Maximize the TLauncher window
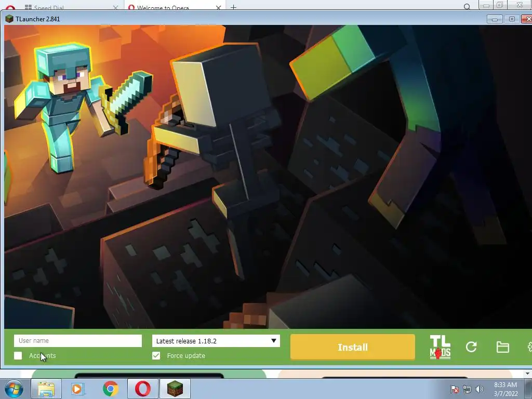 (x=512, y=19)
